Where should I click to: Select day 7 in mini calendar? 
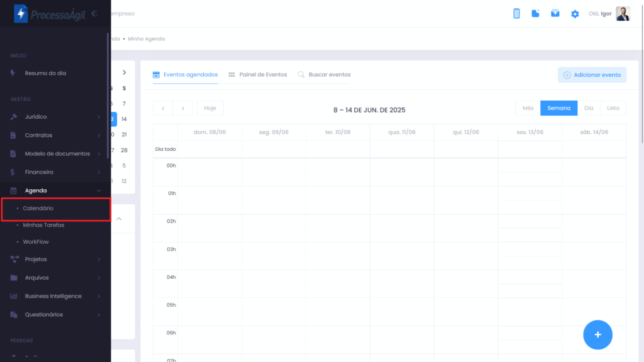(x=124, y=104)
